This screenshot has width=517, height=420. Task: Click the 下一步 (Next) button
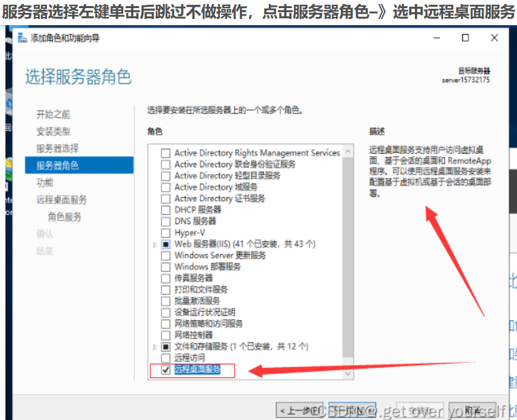tap(350, 410)
